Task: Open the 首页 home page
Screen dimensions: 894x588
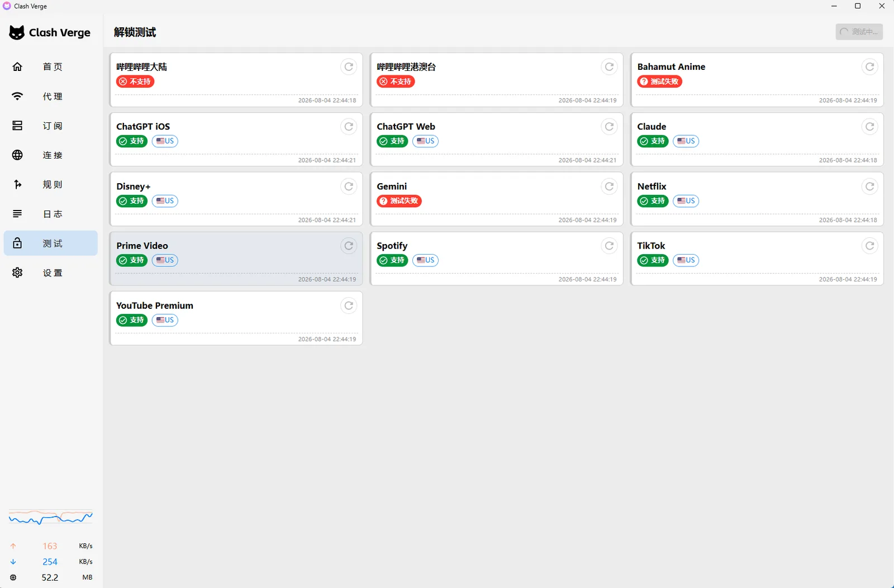Action: 51,67
